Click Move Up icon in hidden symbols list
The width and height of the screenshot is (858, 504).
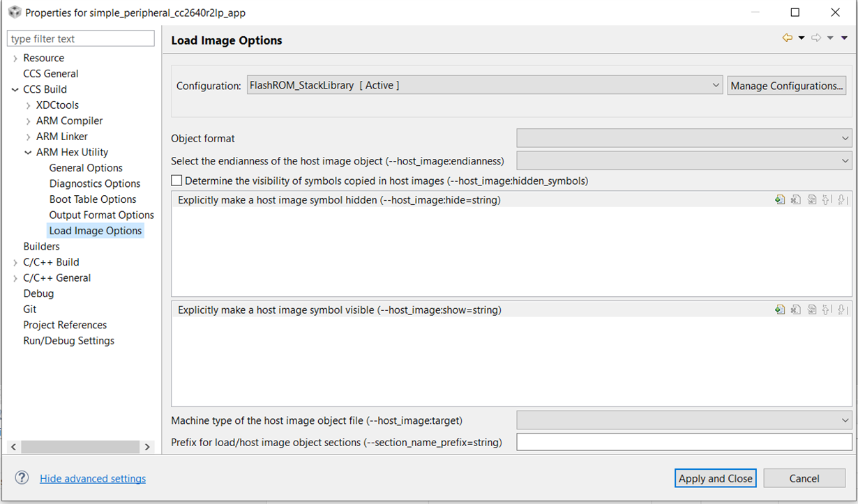827,200
